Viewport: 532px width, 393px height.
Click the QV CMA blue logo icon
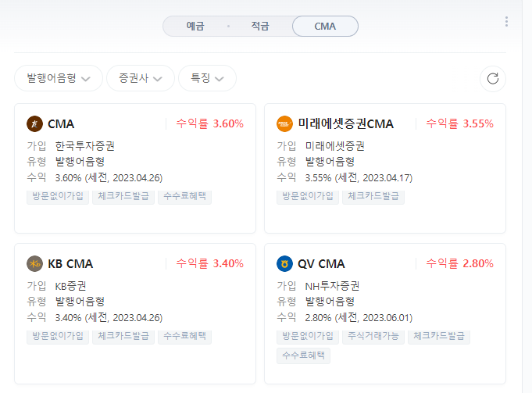[x=284, y=264]
